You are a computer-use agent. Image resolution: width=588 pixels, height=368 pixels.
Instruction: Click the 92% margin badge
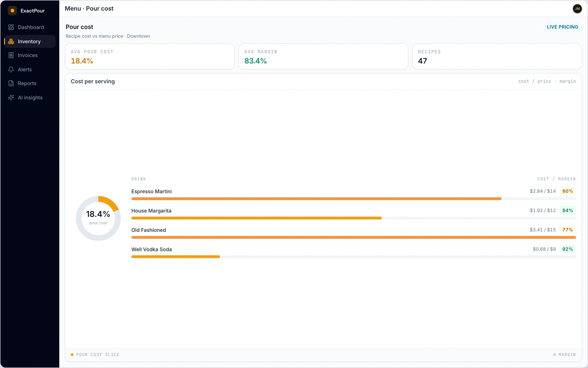point(568,249)
